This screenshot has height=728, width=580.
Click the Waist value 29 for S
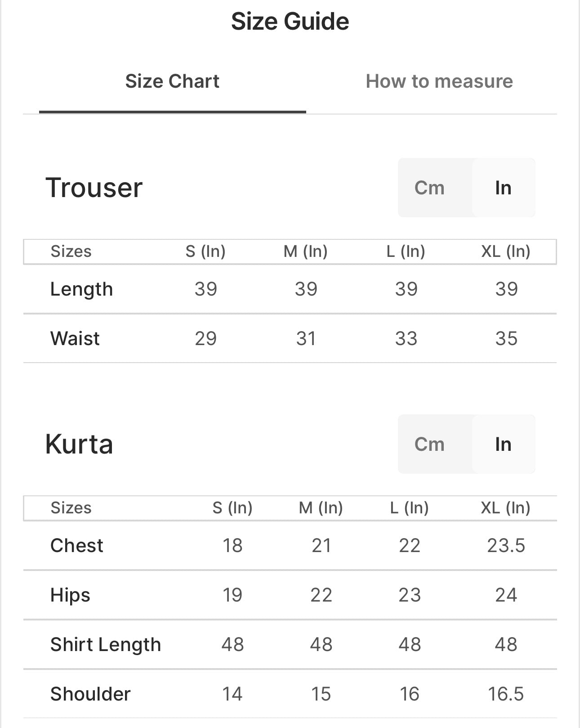(205, 338)
